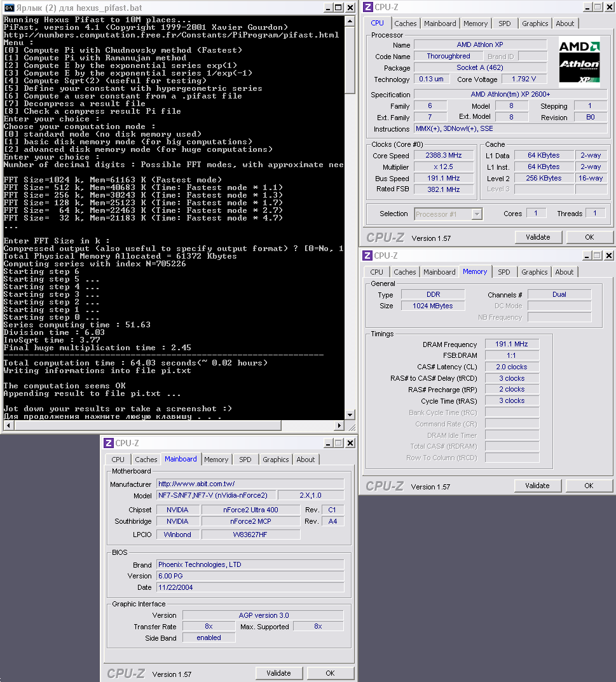616x682 pixels.
Task: Click OK in the Memory window
Action: 589,486
